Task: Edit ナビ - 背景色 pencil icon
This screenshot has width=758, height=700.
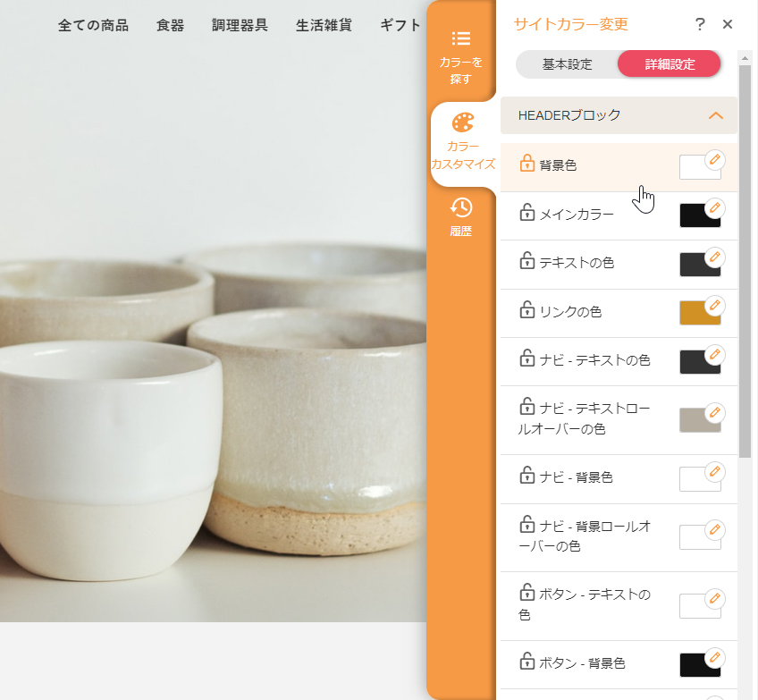Action: coord(714,471)
